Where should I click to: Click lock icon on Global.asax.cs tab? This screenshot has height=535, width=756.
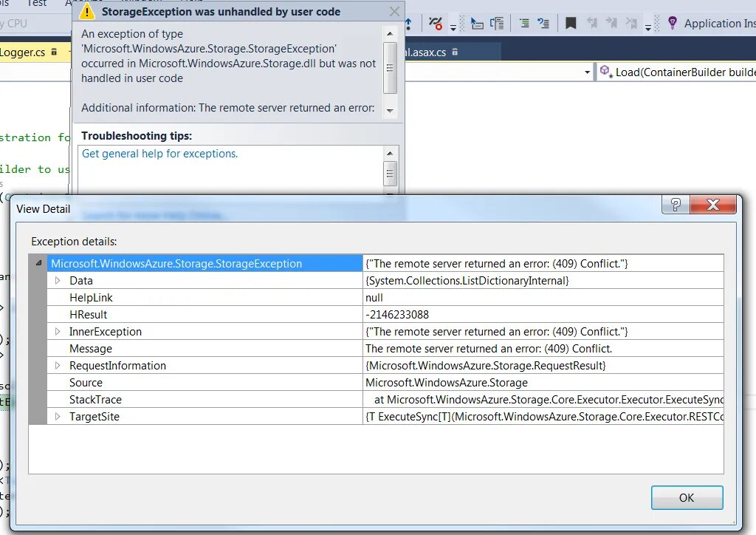pos(455,52)
